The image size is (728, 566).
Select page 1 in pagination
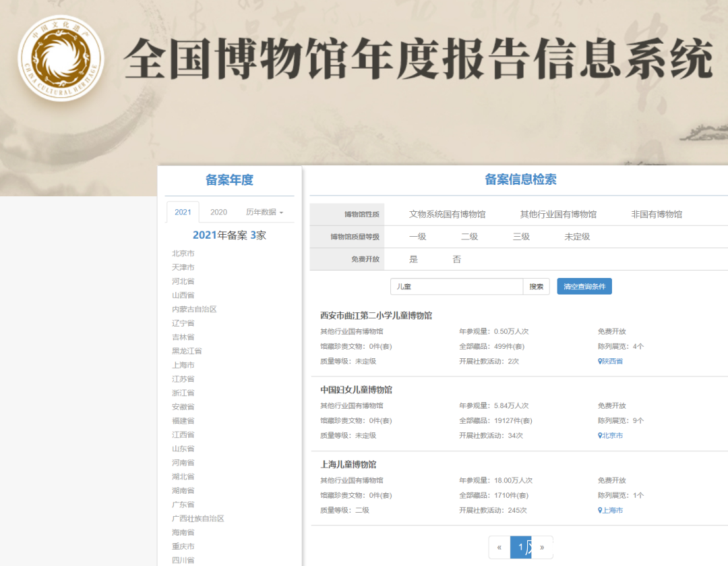[x=521, y=547]
